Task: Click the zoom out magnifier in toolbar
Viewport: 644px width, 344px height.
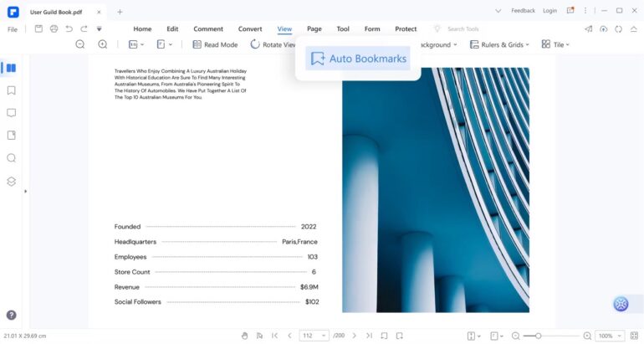Action: [80, 44]
